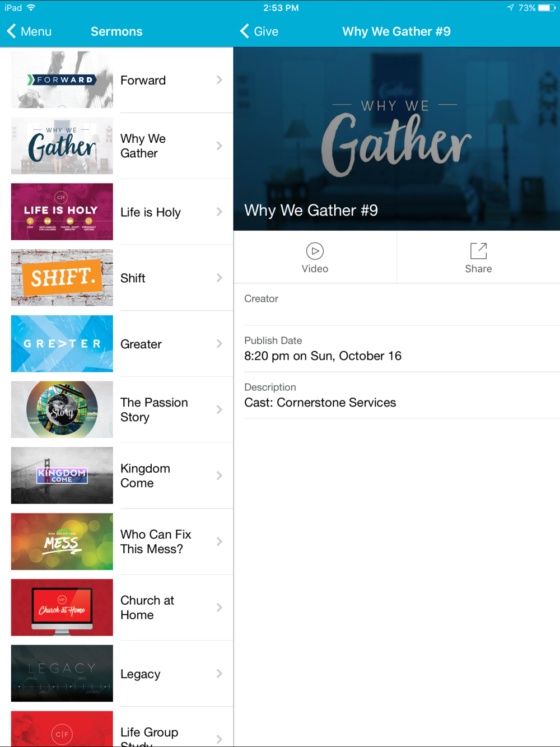The image size is (560, 747).
Task: Go back to Give
Action: pyautogui.click(x=259, y=31)
